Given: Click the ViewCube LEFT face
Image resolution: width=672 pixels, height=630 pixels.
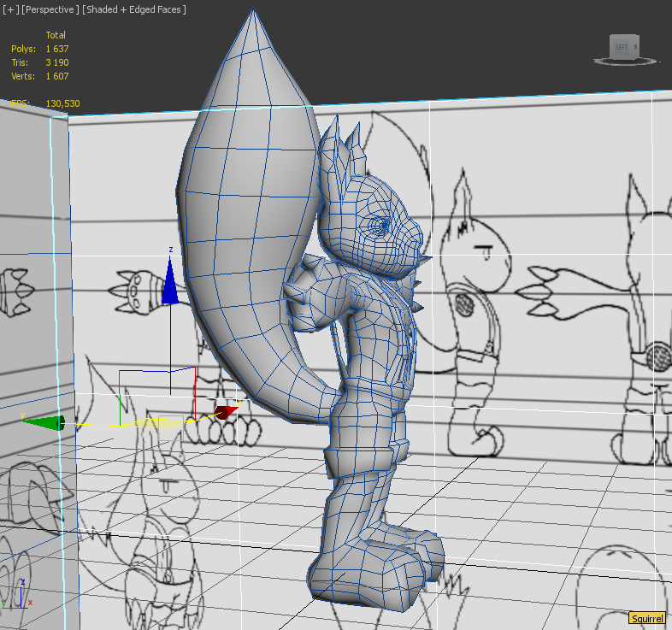Looking at the screenshot, I should [x=622, y=47].
